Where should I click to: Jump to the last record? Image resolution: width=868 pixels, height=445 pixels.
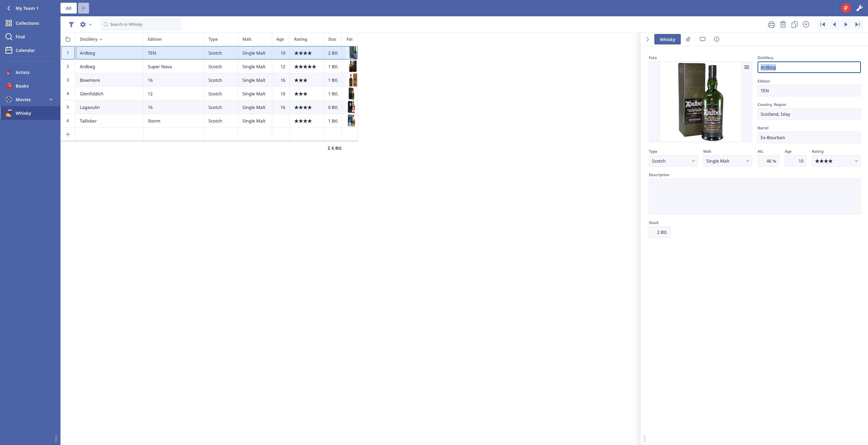point(857,24)
